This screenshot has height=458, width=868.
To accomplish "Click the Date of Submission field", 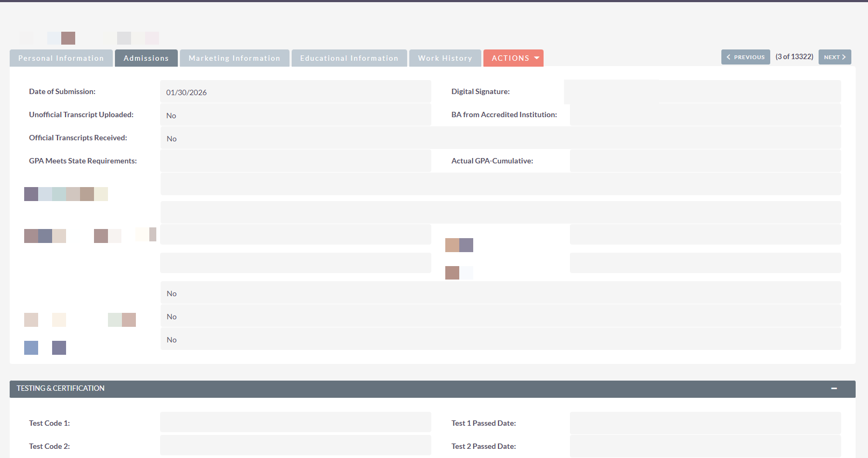I will [295, 92].
